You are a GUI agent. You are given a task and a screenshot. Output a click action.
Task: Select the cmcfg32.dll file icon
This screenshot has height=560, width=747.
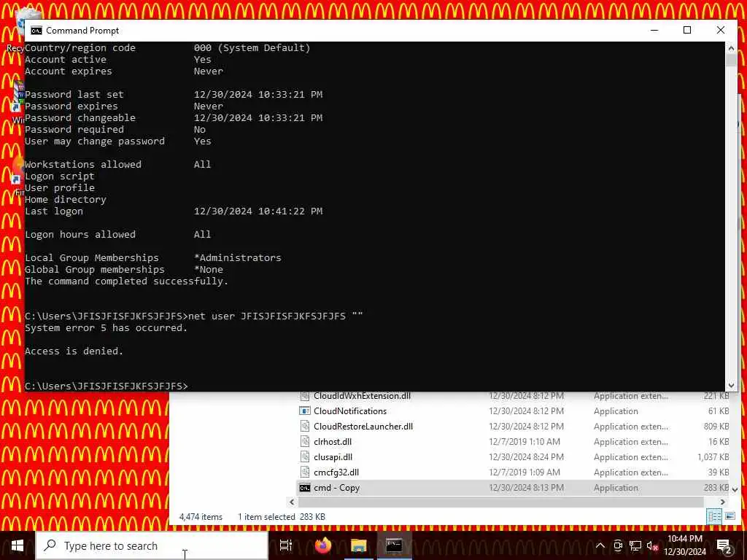click(x=305, y=472)
